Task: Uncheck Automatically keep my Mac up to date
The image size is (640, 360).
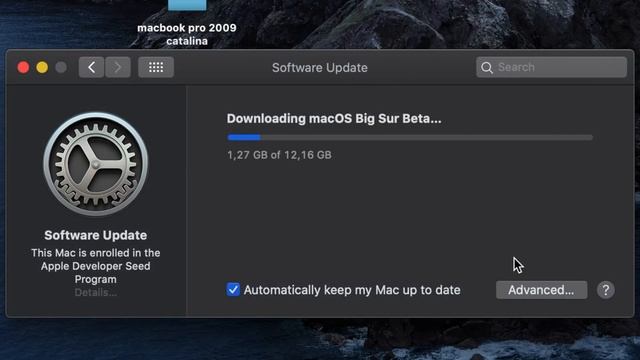Action: coord(233,289)
